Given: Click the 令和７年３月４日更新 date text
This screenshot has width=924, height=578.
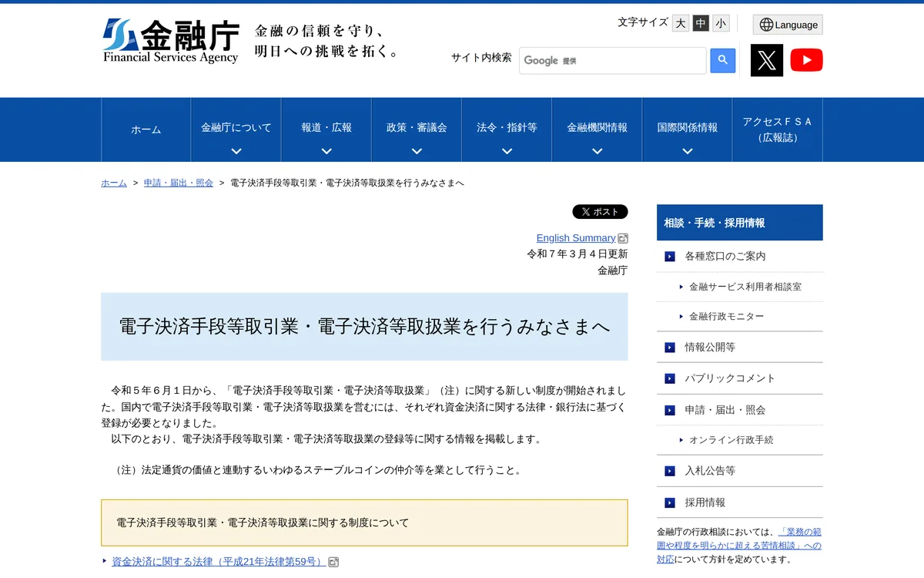Looking at the screenshot, I should pyautogui.click(x=577, y=254).
